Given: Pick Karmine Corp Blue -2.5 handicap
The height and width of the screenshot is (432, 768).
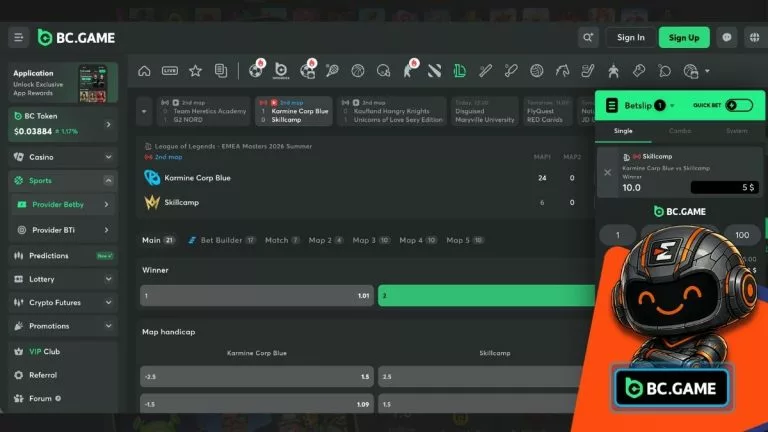Looking at the screenshot, I should coord(257,377).
